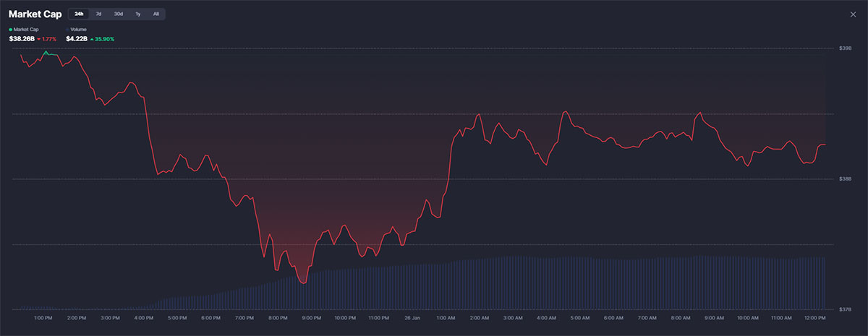Click the green up arrow beside 35.90%
The image size is (868, 336).
[x=91, y=39]
